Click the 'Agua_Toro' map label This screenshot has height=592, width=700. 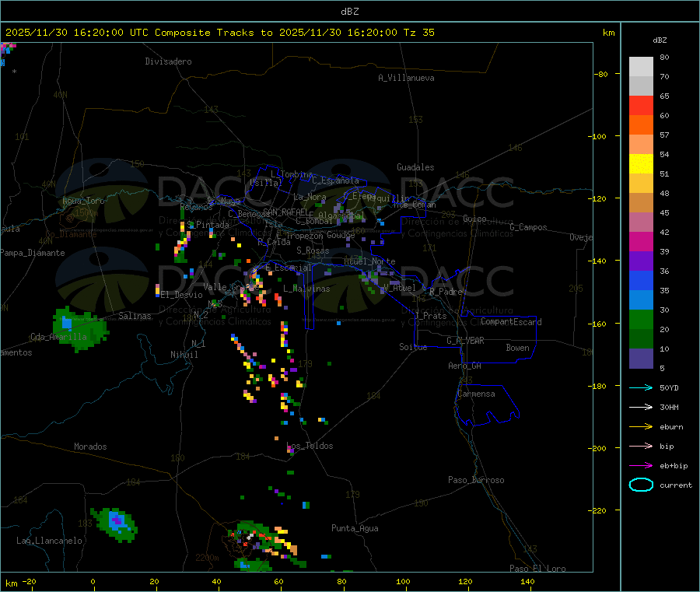pos(83,201)
